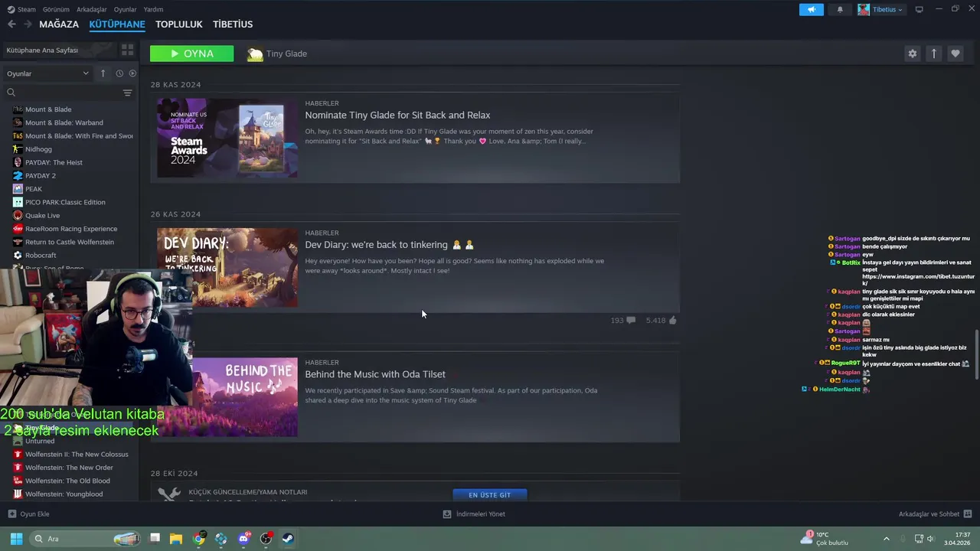The width and height of the screenshot is (980, 551).
Task: Click the EN ÜSTE GİT button
Action: pyautogui.click(x=490, y=495)
